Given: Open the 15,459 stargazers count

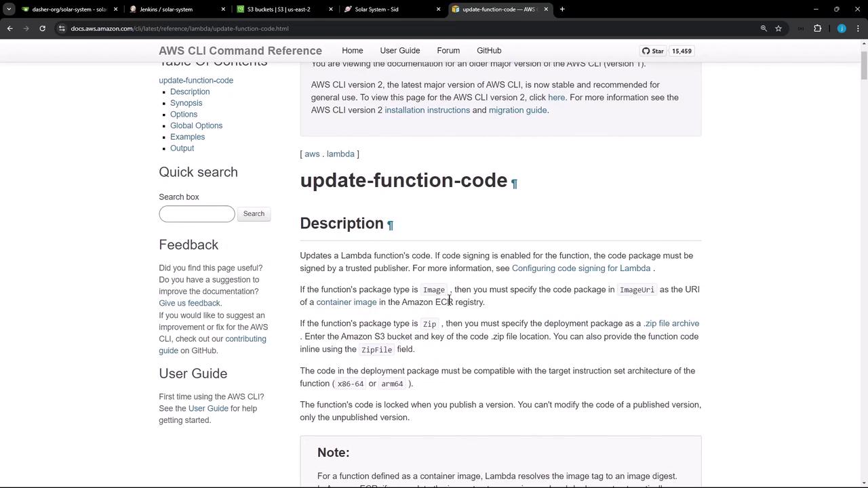Looking at the screenshot, I should coord(682,51).
